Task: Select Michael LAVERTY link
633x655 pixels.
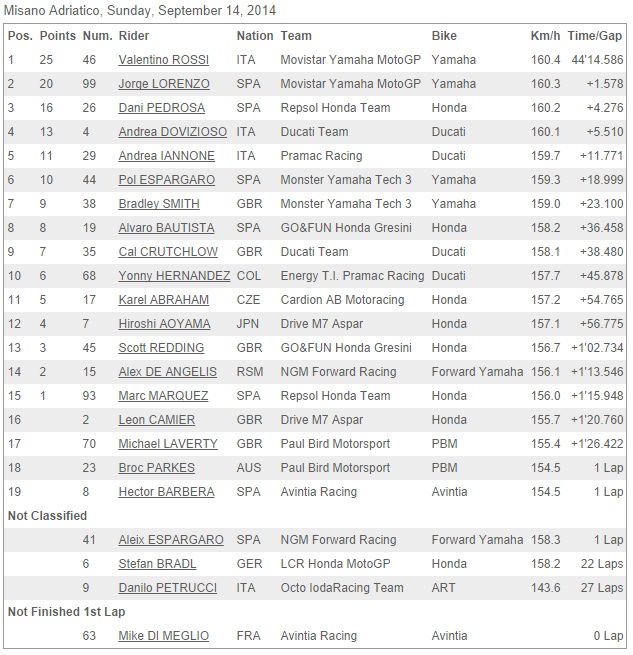Action: tap(168, 444)
